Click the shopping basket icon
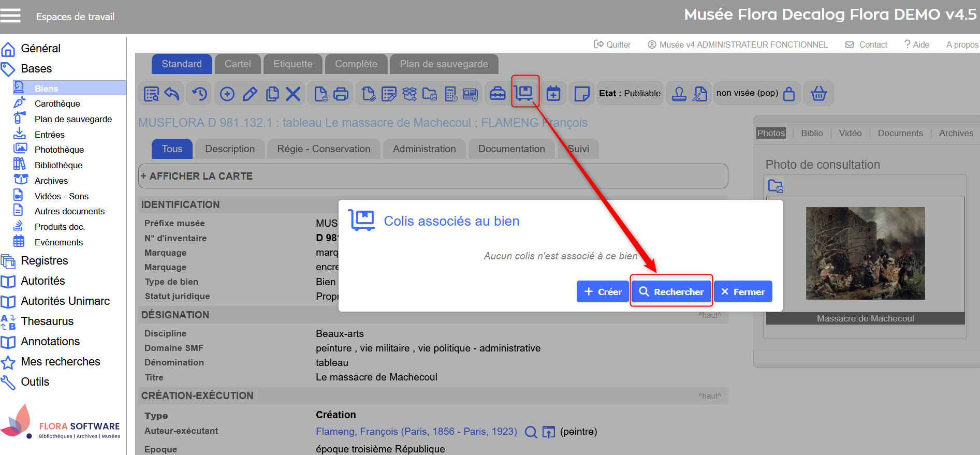This screenshot has width=980, height=455. click(818, 94)
